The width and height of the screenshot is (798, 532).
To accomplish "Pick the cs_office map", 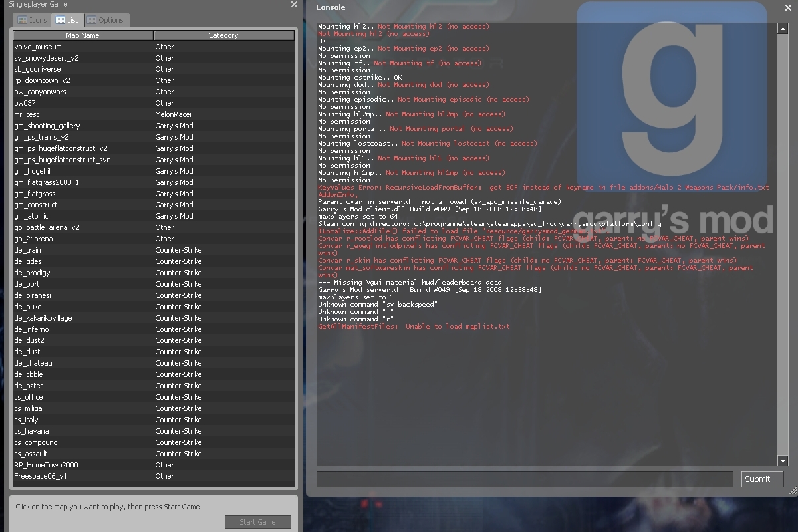I will click(x=29, y=397).
